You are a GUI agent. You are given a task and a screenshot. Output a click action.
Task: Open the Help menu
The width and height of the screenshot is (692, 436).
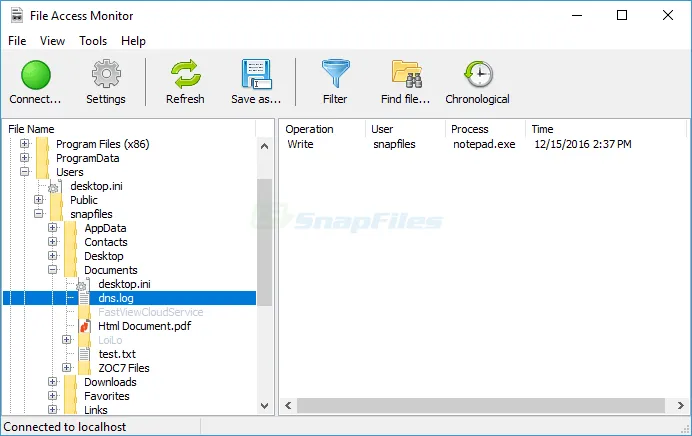click(133, 41)
